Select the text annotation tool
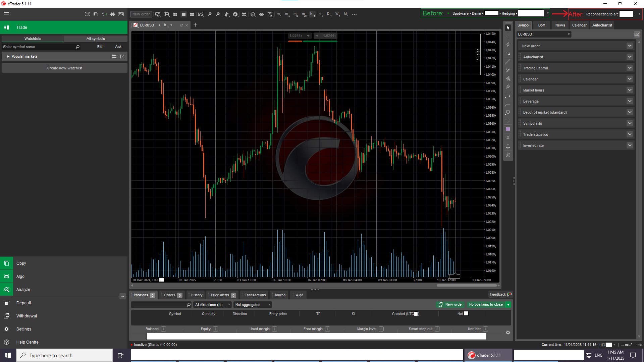The width and height of the screenshot is (644, 362). [x=508, y=121]
